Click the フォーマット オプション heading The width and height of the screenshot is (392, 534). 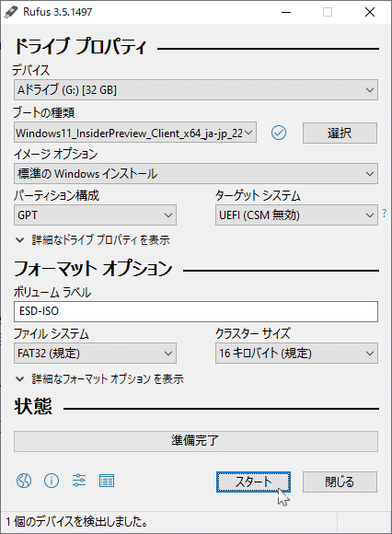click(x=93, y=268)
